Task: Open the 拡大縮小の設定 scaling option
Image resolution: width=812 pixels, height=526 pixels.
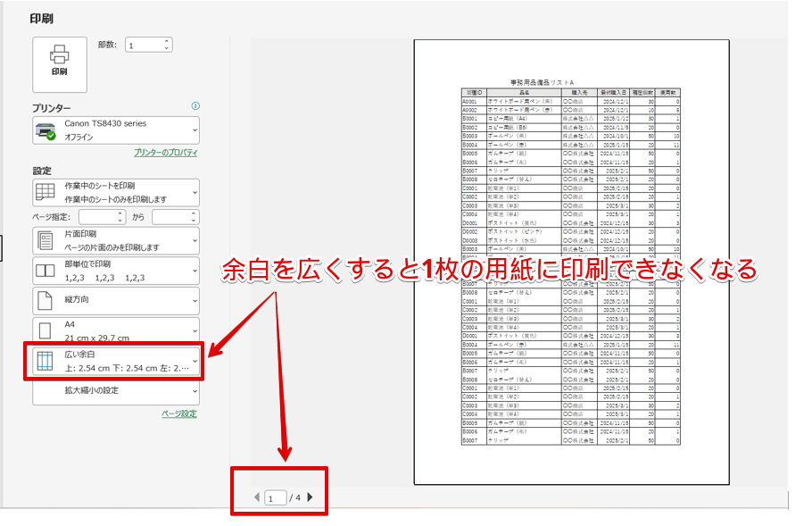Action: (x=98, y=388)
